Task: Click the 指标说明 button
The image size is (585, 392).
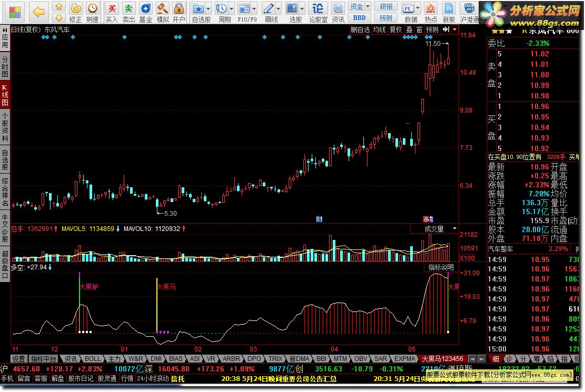Action: [441, 267]
